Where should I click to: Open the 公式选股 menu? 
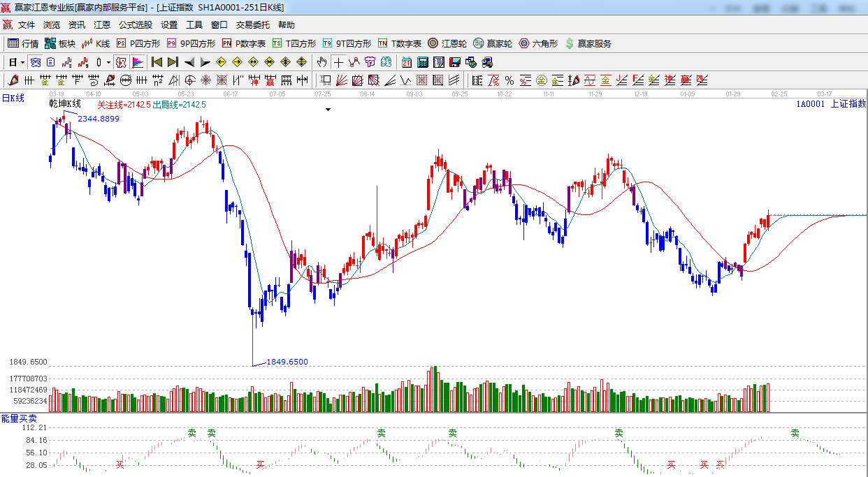[135, 24]
